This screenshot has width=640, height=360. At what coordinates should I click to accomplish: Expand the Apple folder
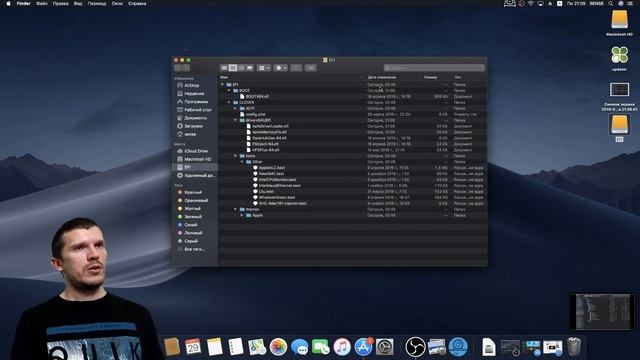[x=242, y=215]
